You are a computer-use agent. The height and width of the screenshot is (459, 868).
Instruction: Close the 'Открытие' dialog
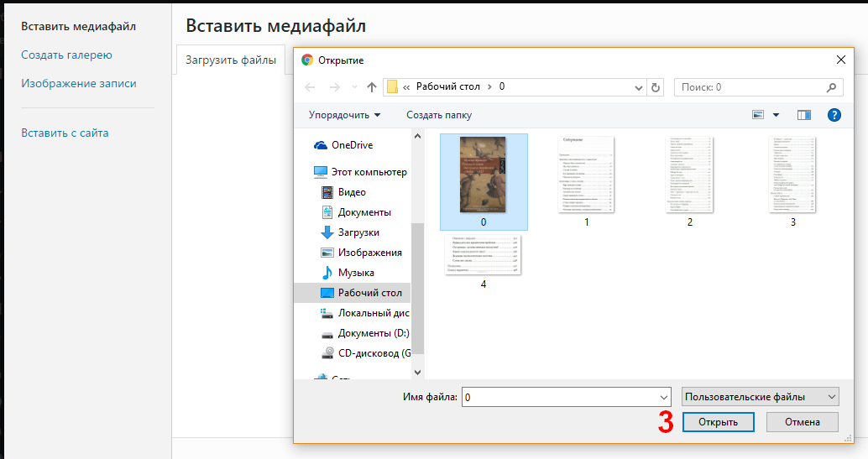point(841,60)
